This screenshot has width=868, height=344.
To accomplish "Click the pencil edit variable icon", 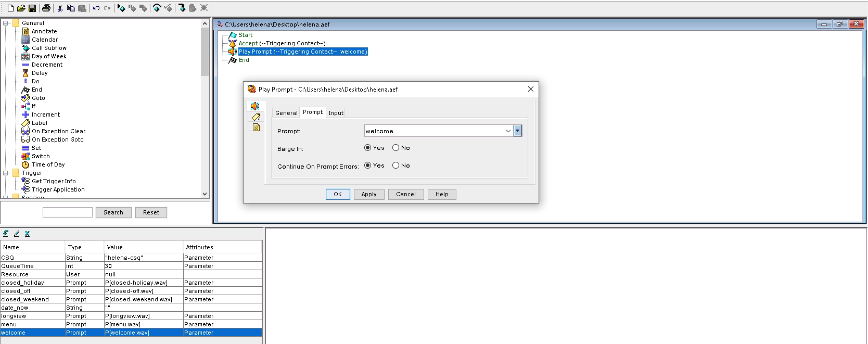I will click(x=17, y=234).
